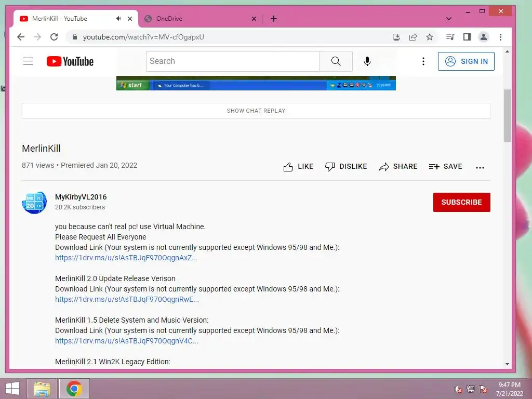Open the 1drv.ms link ending qgnAxZ

click(126, 258)
